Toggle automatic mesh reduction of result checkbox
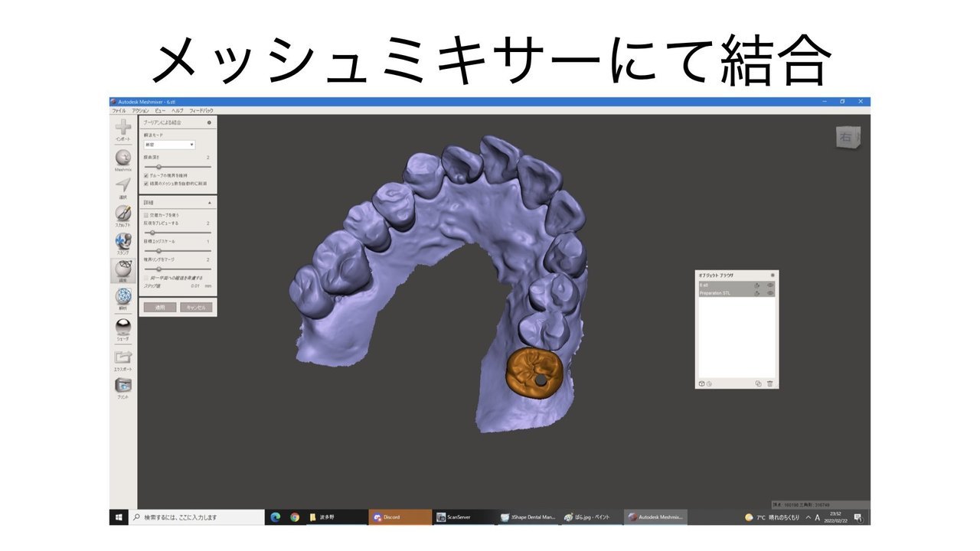980x551 pixels. pyautogui.click(x=146, y=184)
